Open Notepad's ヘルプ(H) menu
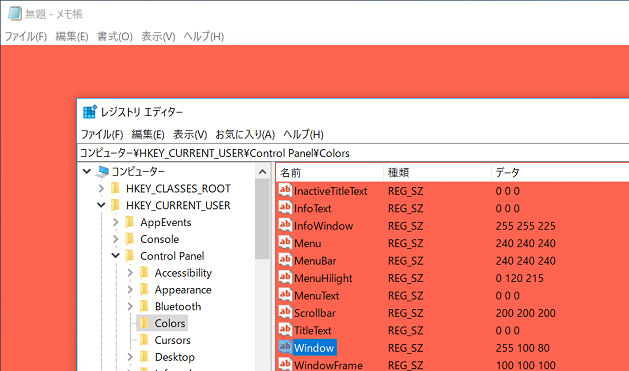This screenshot has width=629, height=371. [x=204, y=36]
